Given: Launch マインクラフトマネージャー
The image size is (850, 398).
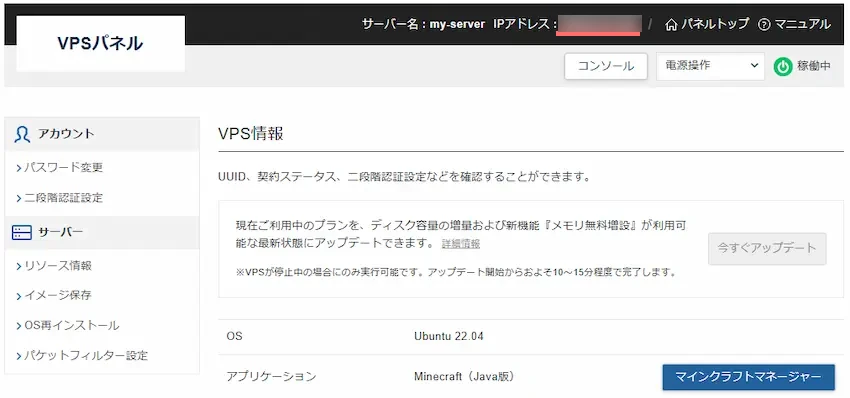Looking at the screenshot, I should point(748,377).
